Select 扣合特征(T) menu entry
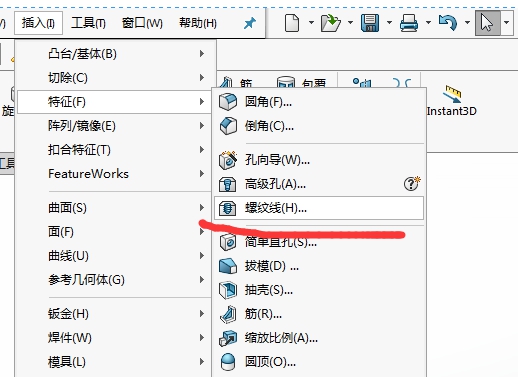518x377 pixels. point(114,150)
